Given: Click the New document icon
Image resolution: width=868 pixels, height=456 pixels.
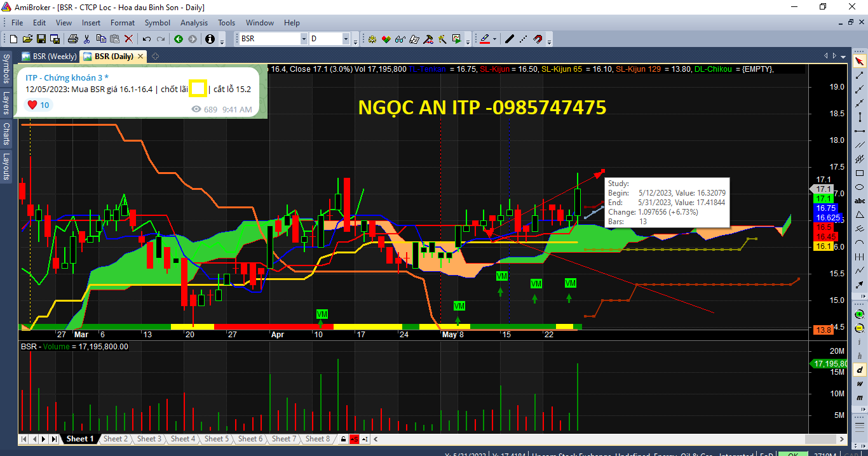Looking at the screenshot, I should click(15, 39).
